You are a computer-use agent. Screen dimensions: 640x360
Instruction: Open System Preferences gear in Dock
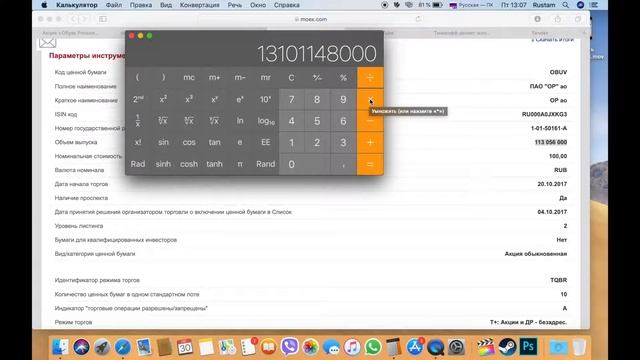[456, 347]
